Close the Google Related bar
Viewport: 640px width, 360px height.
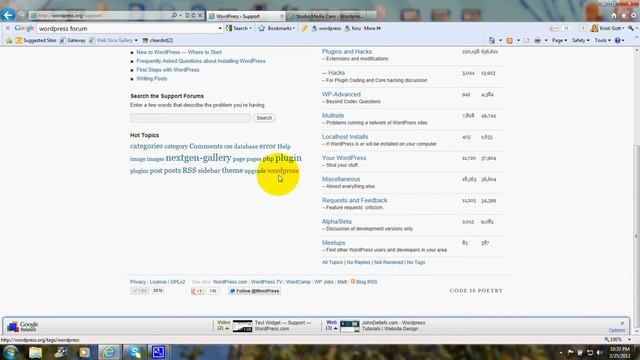click(622, 323)
